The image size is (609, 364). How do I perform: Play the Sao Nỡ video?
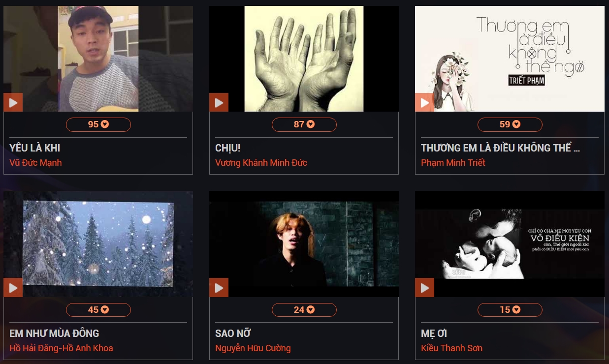219,288
